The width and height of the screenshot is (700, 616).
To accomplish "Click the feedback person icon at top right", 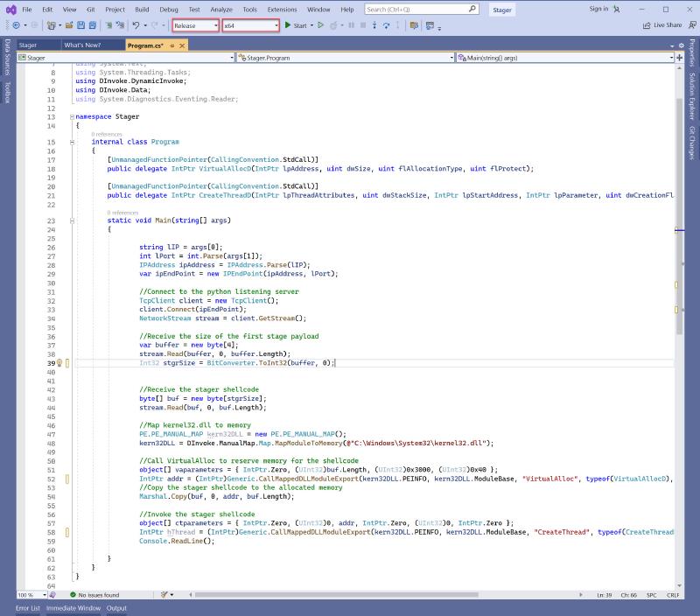I will [692, 25].
